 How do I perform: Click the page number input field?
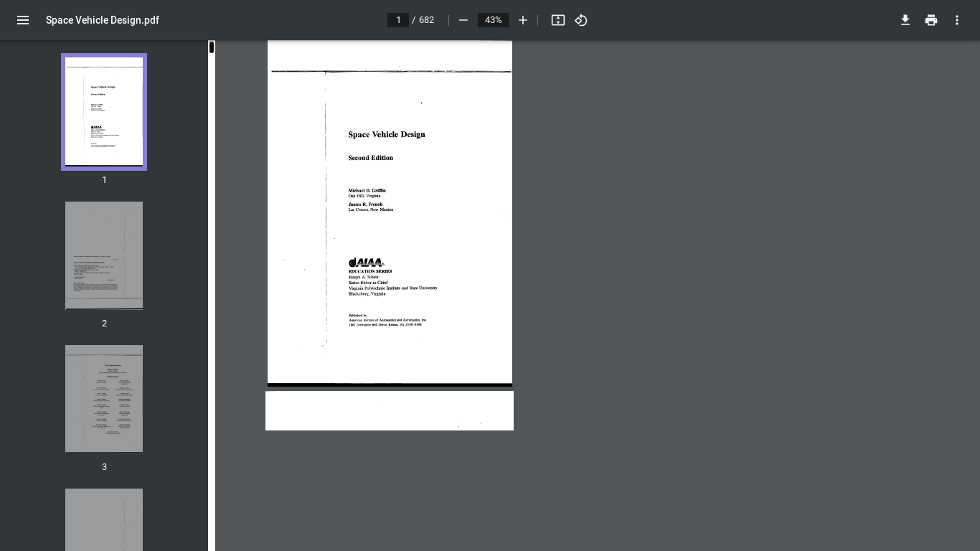click(398, 20)
